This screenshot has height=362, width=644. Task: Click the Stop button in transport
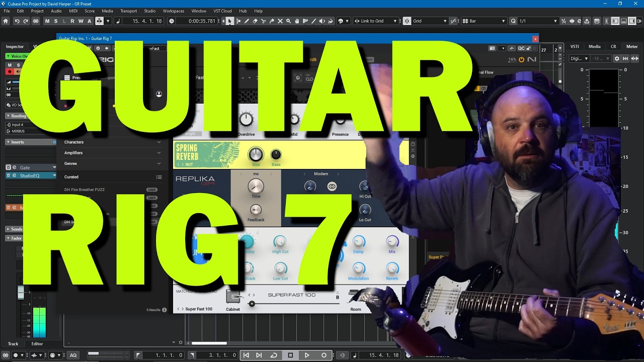tap(290, 355)
